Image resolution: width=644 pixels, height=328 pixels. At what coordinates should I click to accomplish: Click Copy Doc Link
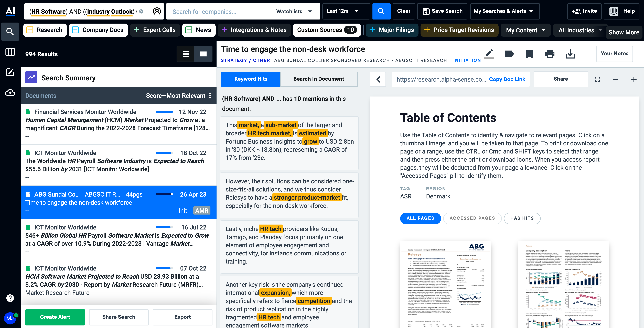click(x=507, y=79)
